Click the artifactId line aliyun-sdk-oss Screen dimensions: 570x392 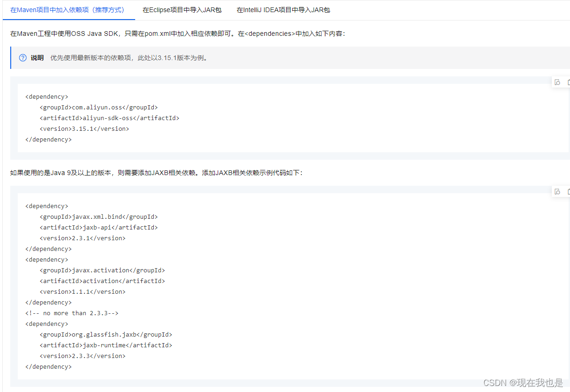110,118
